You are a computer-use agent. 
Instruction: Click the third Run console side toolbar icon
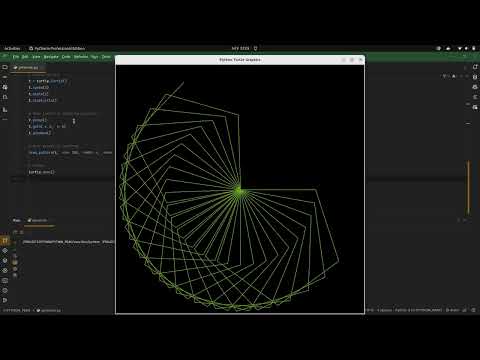click(15, 269)
